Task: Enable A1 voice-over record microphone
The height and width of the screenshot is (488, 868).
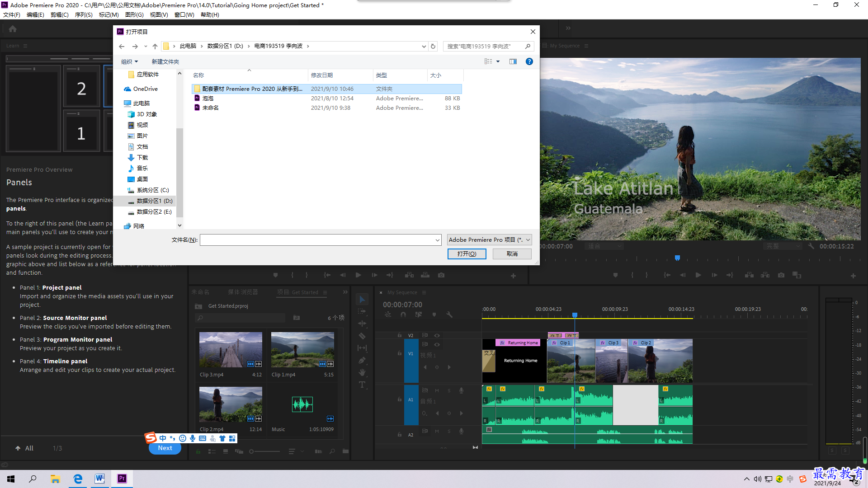Action: click(461, 390)
